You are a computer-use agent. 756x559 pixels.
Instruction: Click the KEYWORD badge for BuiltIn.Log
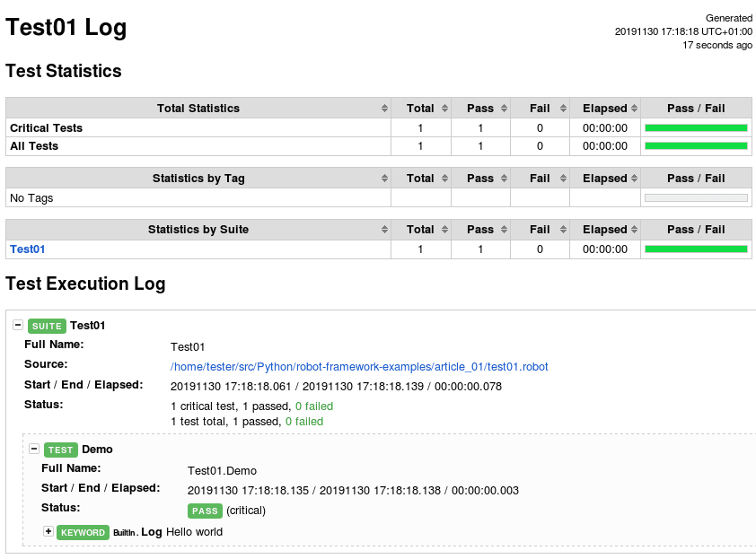(83, 532)
